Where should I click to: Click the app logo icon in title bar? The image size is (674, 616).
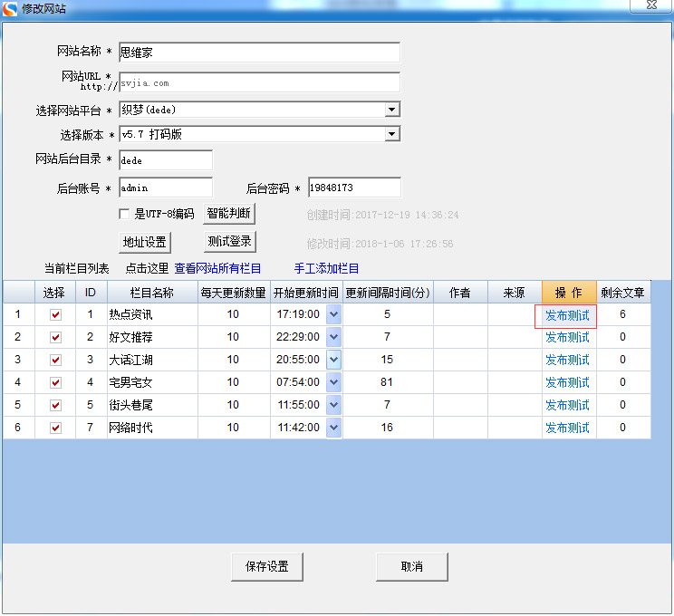click(x=9, y=8)
